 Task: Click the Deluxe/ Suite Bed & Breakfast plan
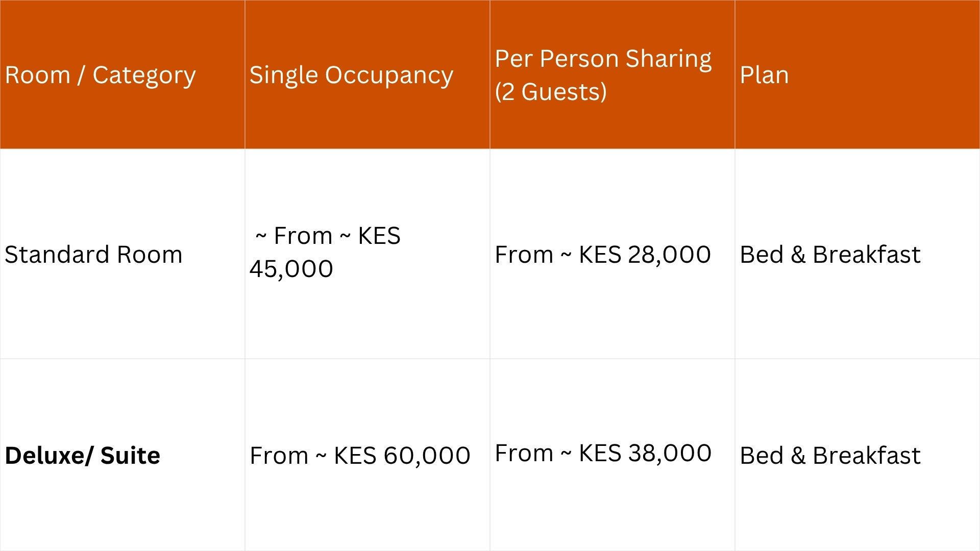tap(830, 456)
